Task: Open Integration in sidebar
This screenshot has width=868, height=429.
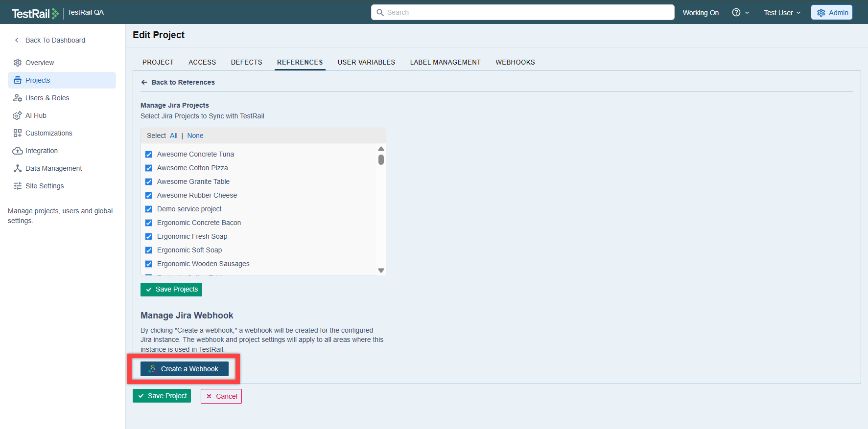Action: click(x=62, y=151)
